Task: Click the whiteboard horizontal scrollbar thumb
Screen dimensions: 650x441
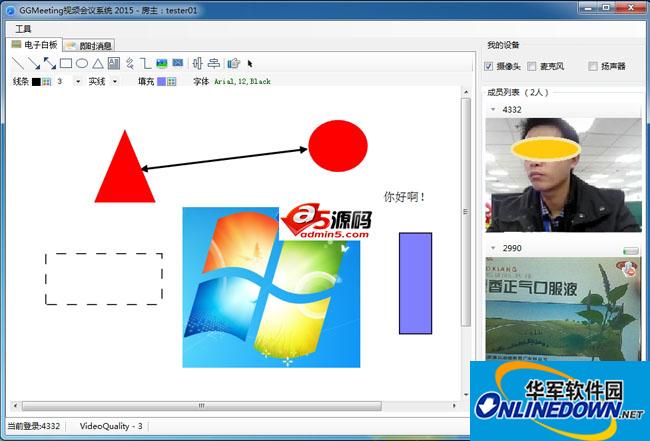Action: [201, 406]
